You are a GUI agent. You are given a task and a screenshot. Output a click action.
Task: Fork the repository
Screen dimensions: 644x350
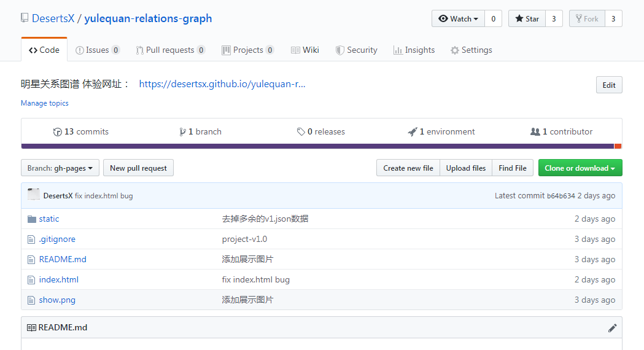[587, 18]
